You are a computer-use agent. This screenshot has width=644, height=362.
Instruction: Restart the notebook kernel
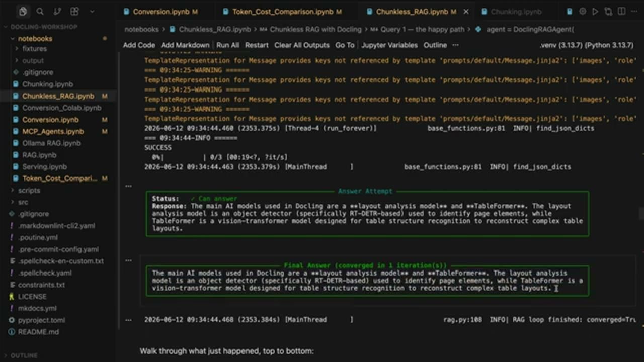point(257,45)
